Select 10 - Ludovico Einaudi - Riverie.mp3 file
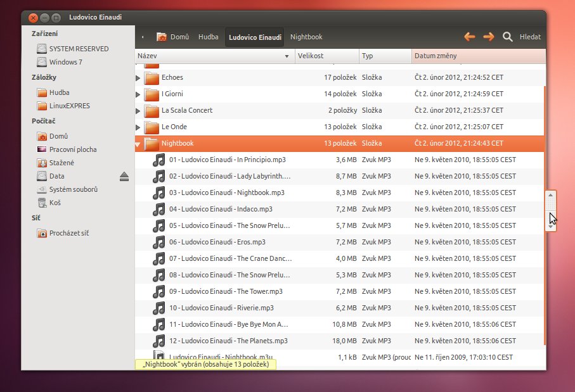Viewport: 575px width, 392px height. pyautogui.click(x=221, y=308)
